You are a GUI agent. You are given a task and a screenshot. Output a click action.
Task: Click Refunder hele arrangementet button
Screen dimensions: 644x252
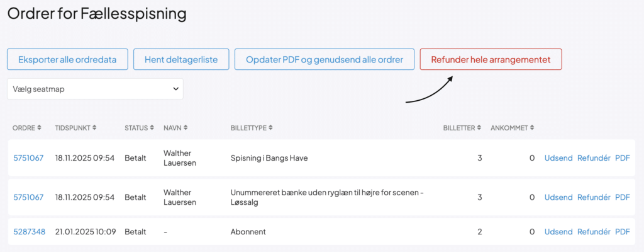491,60
